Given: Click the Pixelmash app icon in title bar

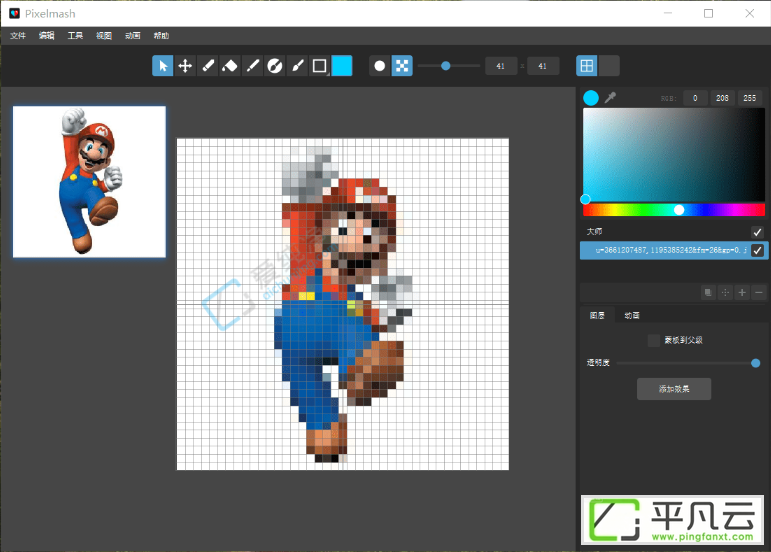Looking at the screenshot, I should click(15, 13).
